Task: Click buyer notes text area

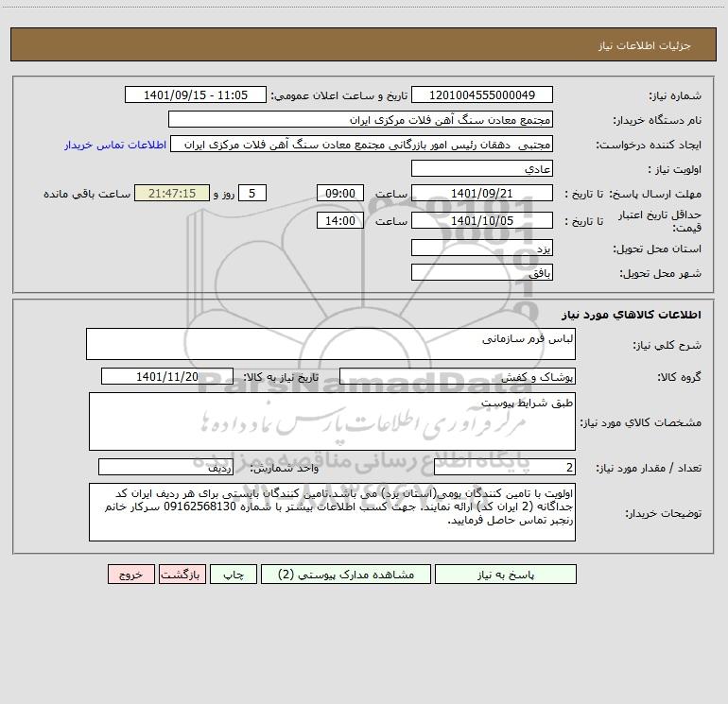Action: click(332, 512)
